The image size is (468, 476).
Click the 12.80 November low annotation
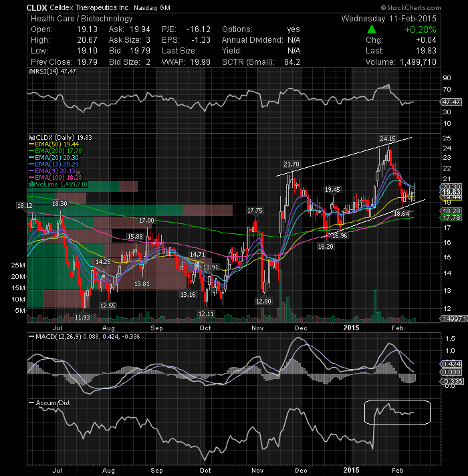263,301
